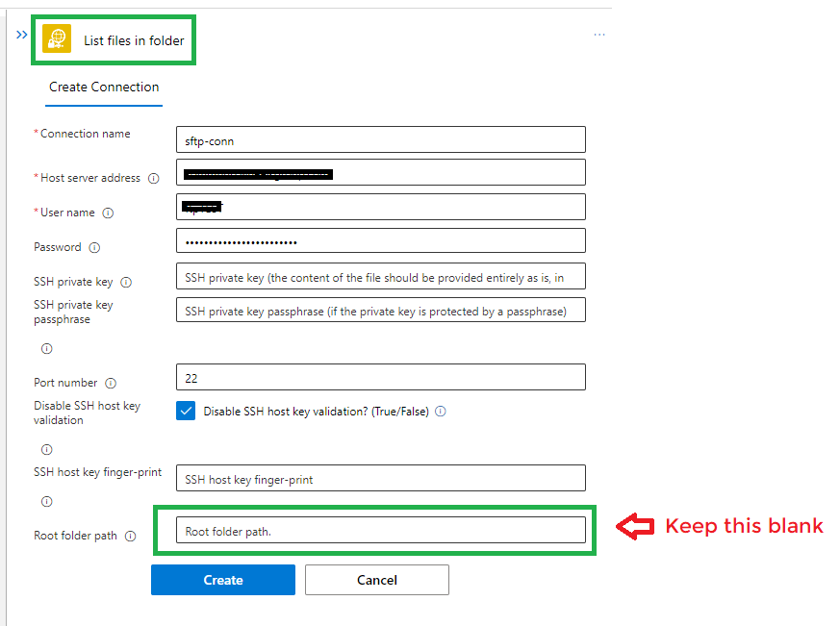Uncheck Disable SSH host key validation checkbox
This screenshot has height=626, width=840.
pyautogui.click(x=186, y=412)
